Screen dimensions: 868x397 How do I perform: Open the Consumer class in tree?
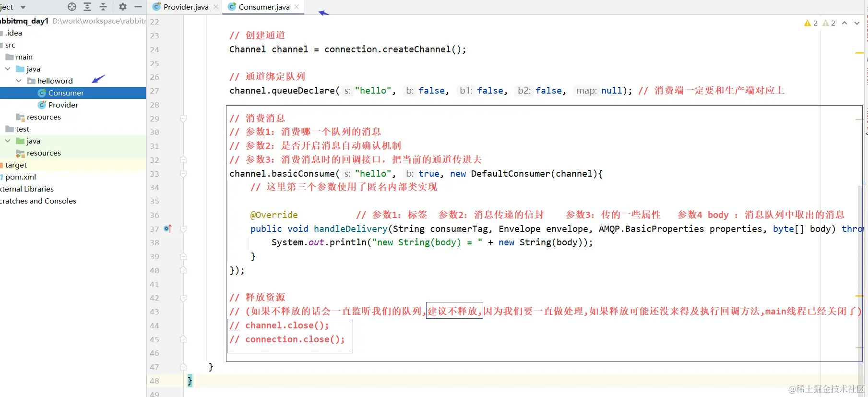66,93
